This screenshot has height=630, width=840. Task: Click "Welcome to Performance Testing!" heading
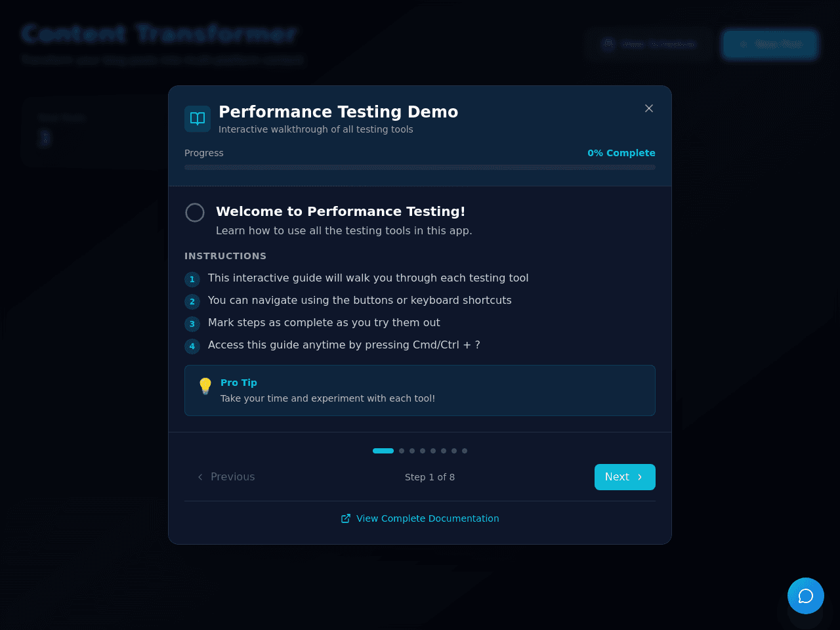(x=341, y=211)
